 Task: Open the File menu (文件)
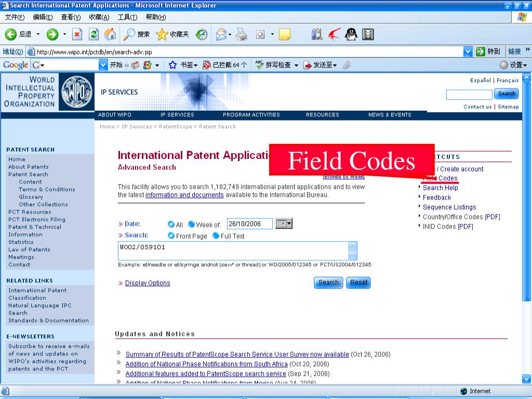pos(15,17)
